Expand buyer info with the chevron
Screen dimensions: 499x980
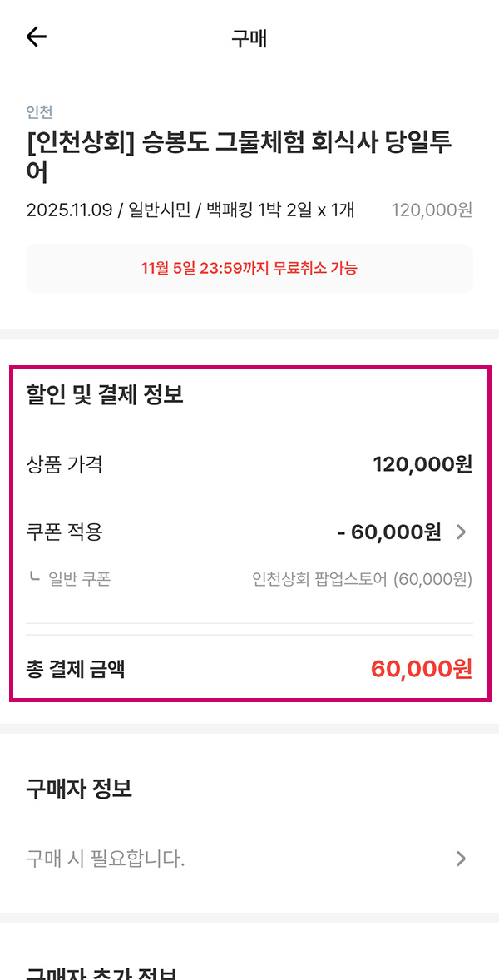[462, 859]
